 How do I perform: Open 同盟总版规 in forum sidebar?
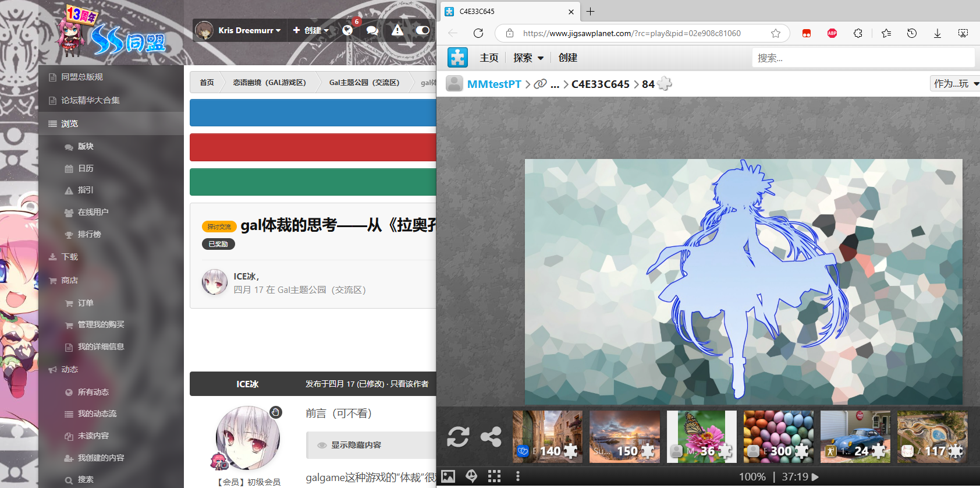pos(82,77)
